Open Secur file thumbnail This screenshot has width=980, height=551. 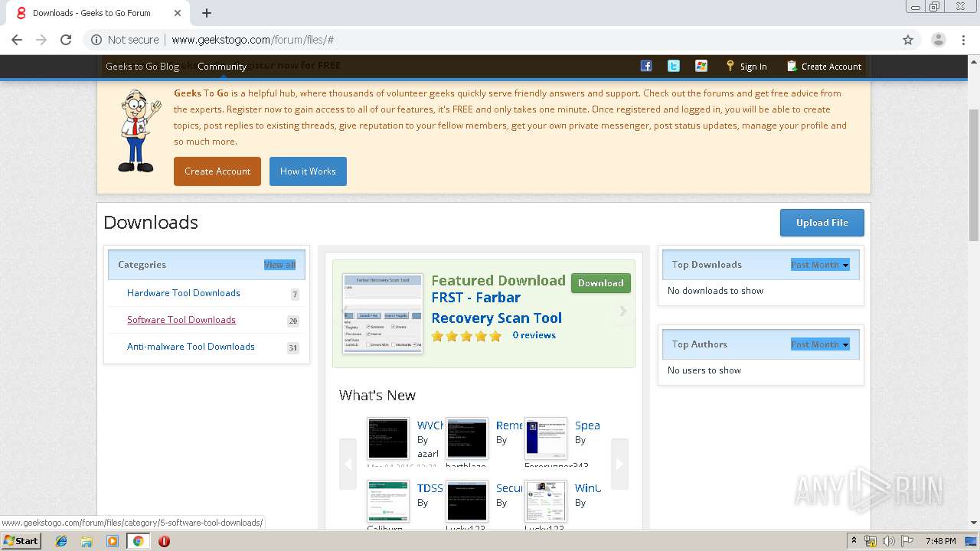point(467,501)
